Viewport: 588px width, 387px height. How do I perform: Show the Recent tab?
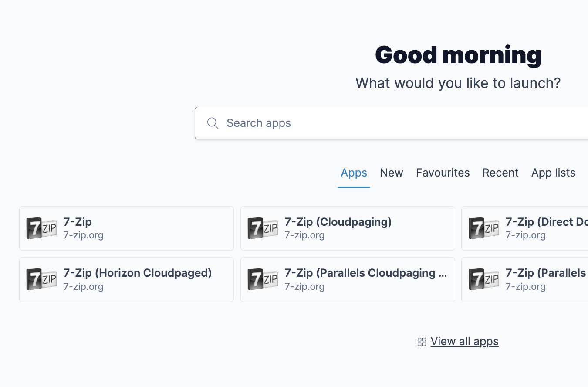[500, 173]
